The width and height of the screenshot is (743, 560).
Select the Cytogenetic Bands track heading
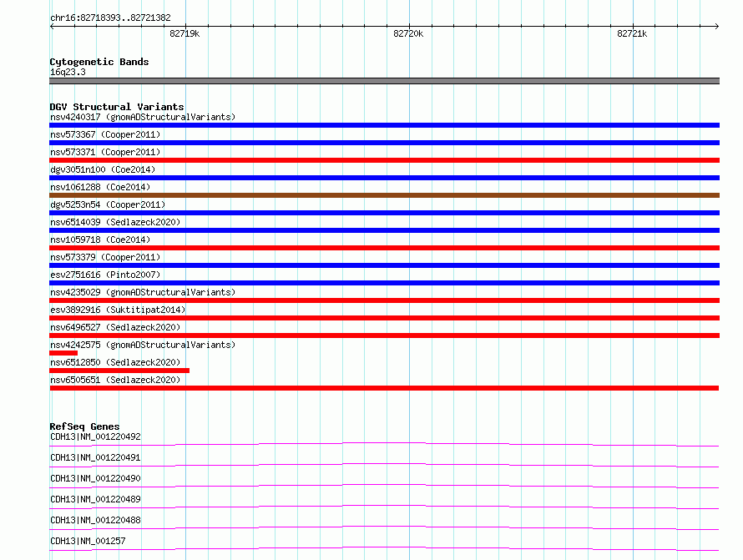tap(99, 62)
